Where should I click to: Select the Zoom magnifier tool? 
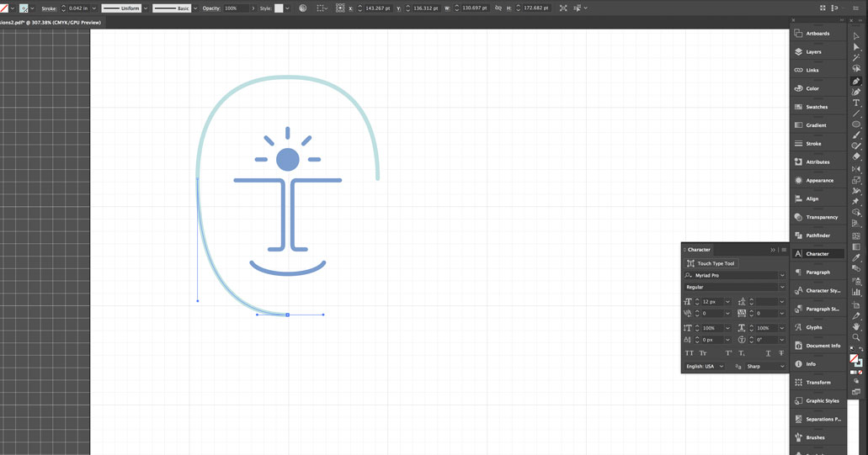pos(856,337)
